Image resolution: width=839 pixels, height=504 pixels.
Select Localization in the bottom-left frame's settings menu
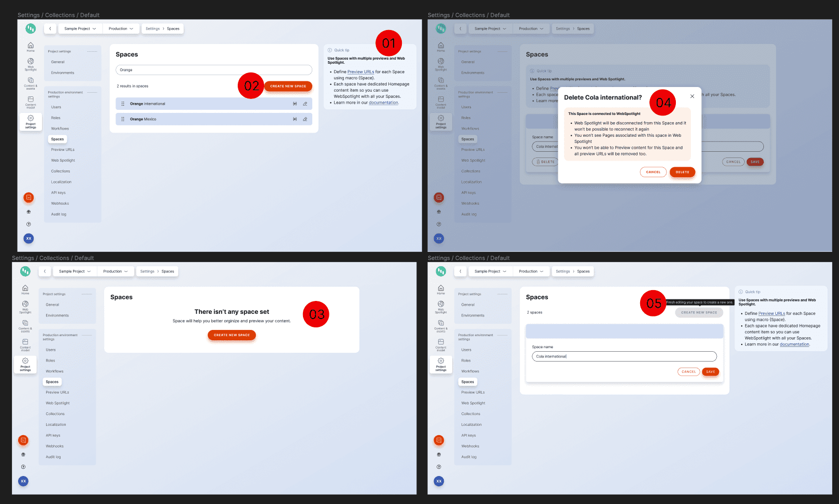(56, 425)
